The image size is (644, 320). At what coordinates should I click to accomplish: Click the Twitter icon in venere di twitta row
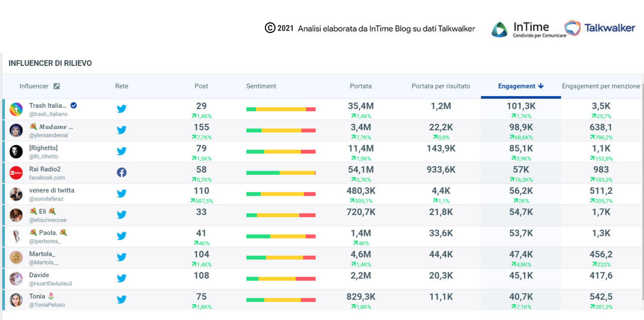pyautogui.click(x=122, y=194)
